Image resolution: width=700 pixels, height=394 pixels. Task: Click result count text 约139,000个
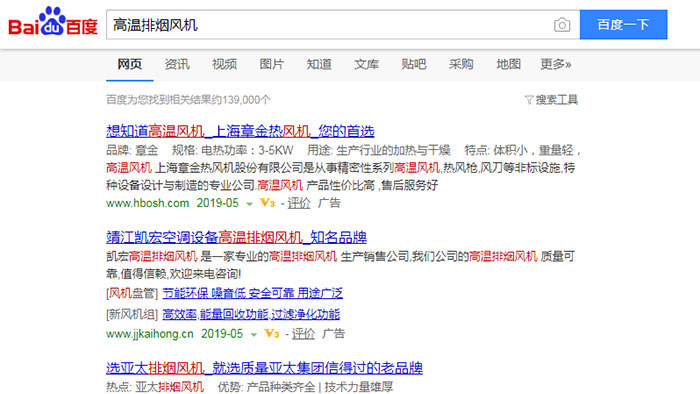click(242, 100)
